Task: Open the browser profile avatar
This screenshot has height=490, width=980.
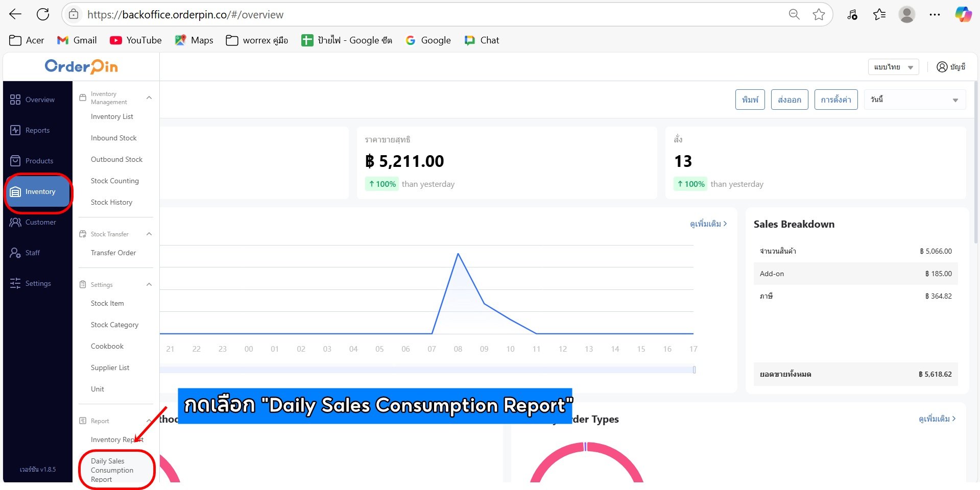Action: pyautogui.click(x=907, y=14)
